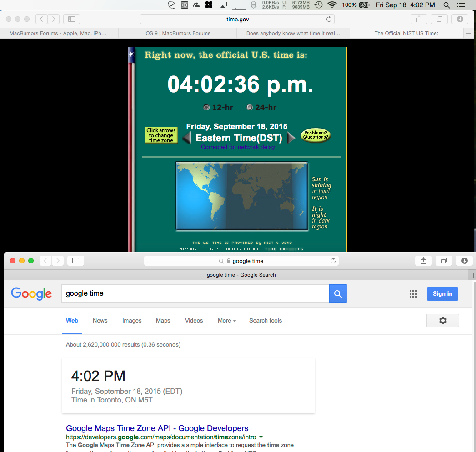The image size is (476, 452).
Task: Click the four-square app icon in menu bar
Action: [x=209, y=5]
